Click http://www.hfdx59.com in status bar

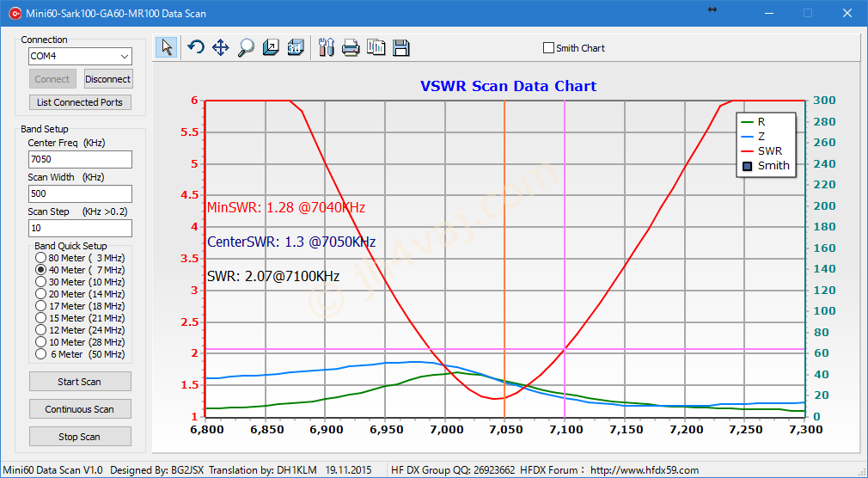(645, 470)
